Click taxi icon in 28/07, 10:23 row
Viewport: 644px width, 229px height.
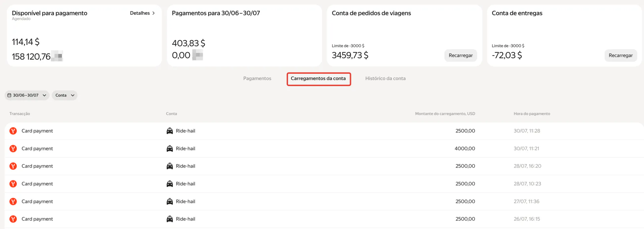coord(170,184)
